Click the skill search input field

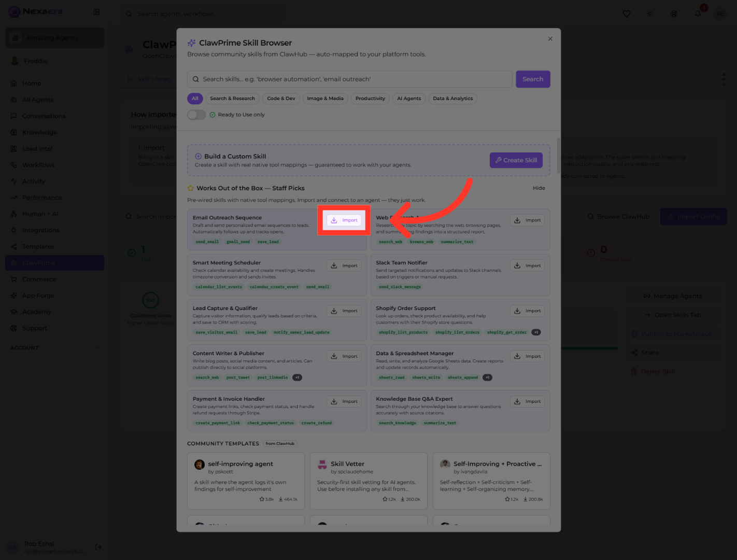[350, 79]
